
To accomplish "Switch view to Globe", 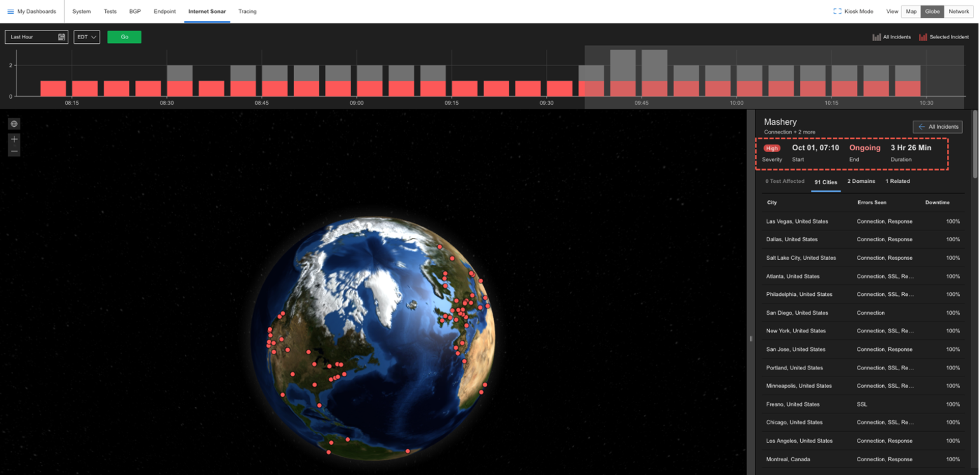I will (933, 11).
